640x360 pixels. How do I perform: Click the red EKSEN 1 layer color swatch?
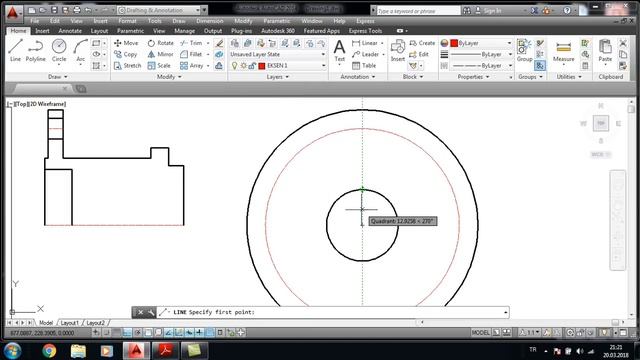point(262,65)
